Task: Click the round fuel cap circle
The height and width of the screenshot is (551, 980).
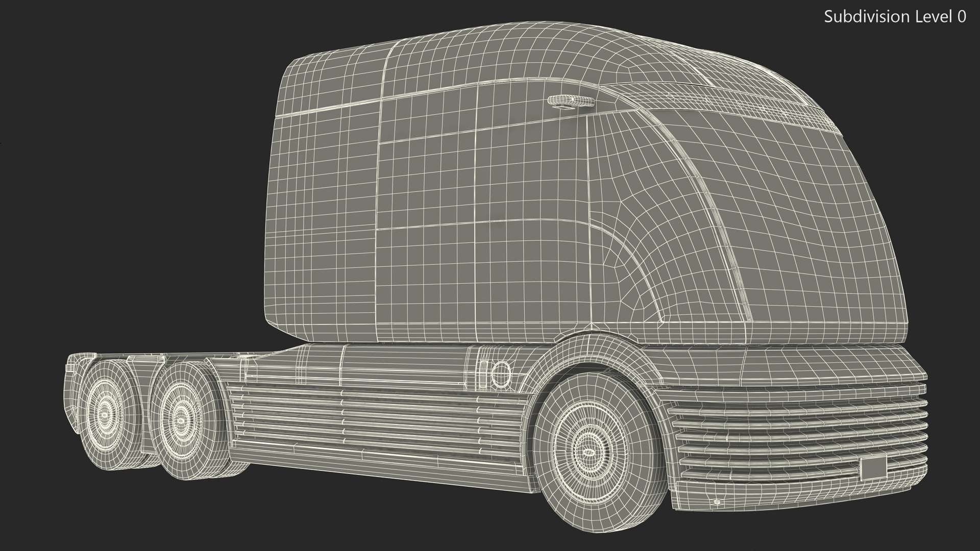Action: [501, 374]
